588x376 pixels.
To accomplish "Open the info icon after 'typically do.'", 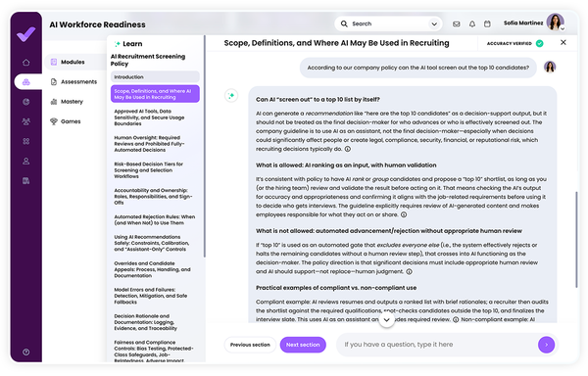I will click(348, 149).
